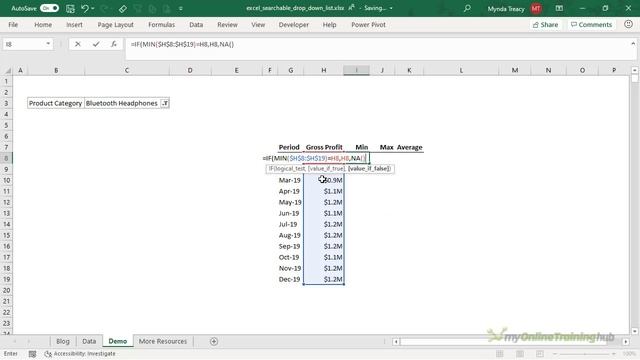Viewport: 640px width, 360px height.
Task: Cancel formula entry with the X icon
Action: pyautogui.click(x=78, y=44)
